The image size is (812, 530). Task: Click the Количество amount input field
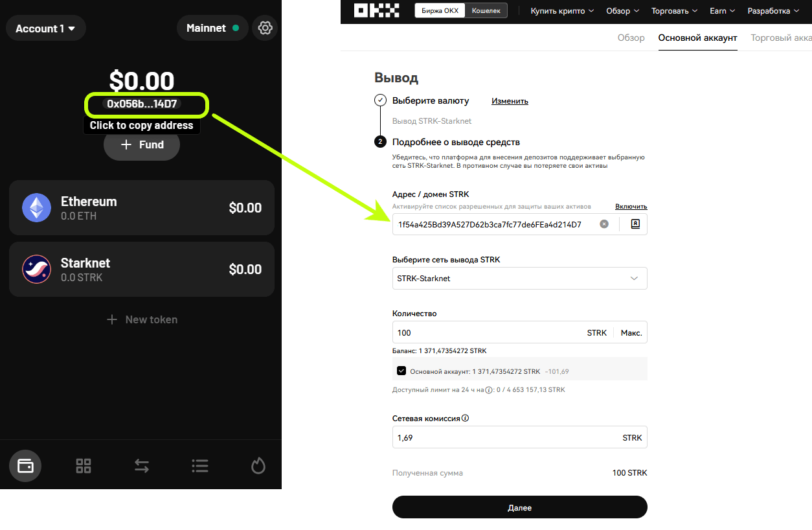486,332
